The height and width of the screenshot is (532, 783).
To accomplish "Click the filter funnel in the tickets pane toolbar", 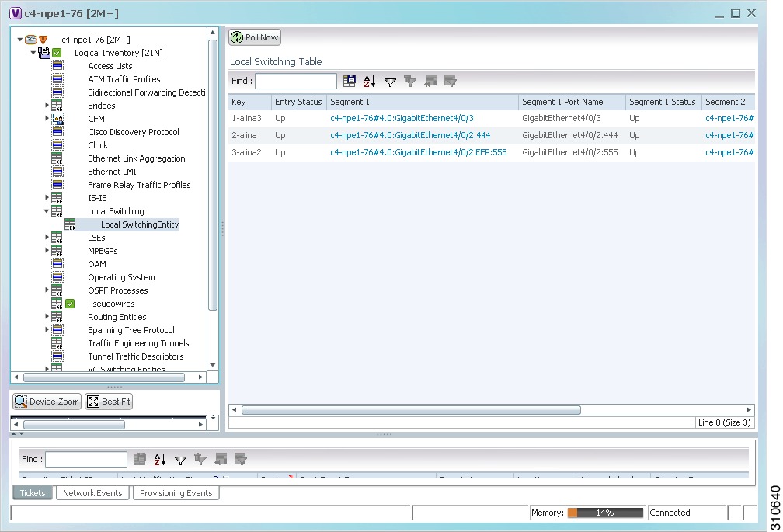I will 180,460.
